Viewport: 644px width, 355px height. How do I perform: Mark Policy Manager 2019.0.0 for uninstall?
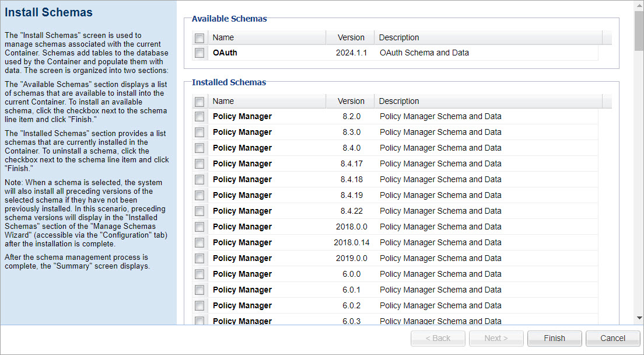(199, 259)
